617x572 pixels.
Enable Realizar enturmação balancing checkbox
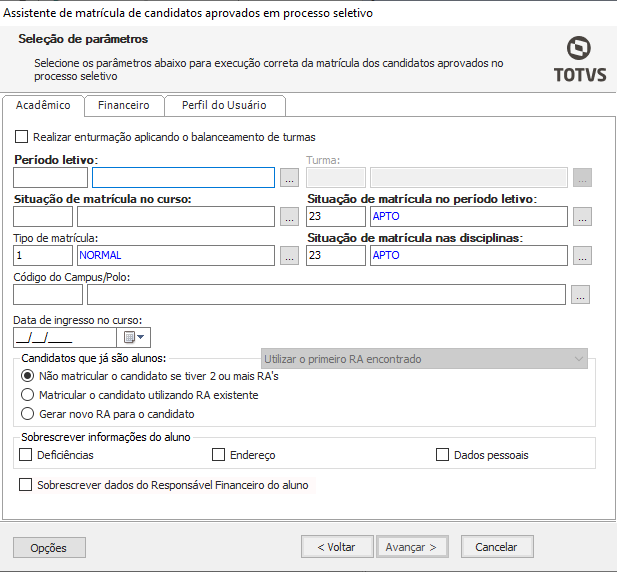tap(22, 137)
